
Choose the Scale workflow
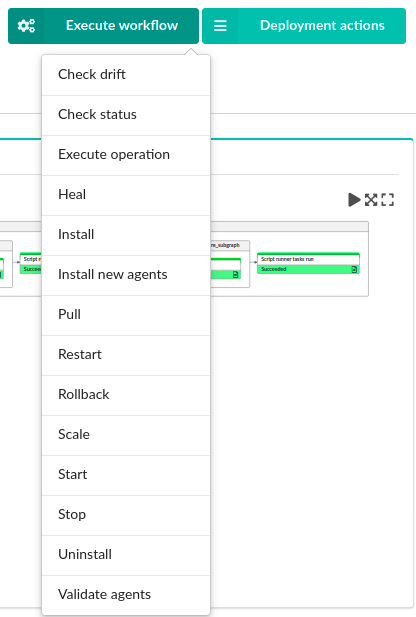tap(126, 435)
